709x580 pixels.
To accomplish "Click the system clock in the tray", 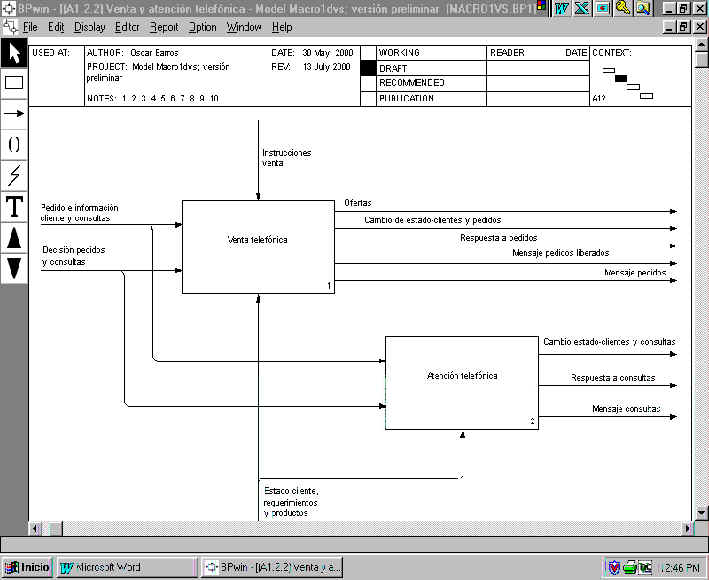I will (682, 567).
